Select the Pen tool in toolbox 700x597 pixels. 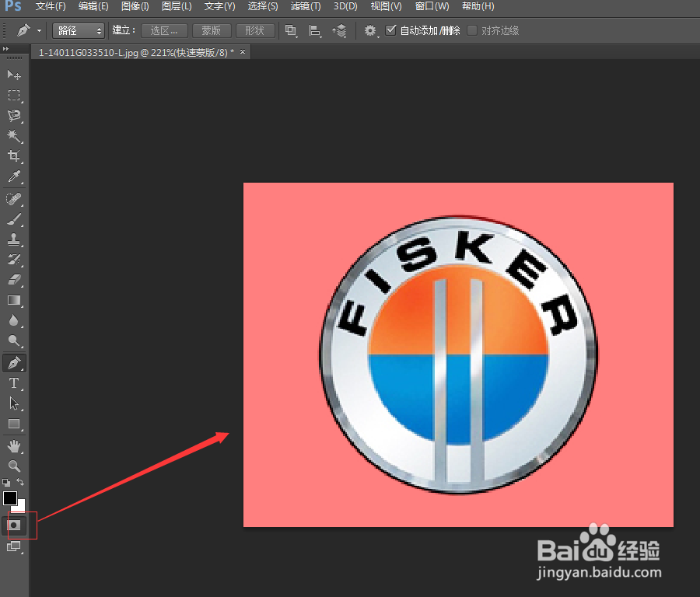(x=14, y=363)
